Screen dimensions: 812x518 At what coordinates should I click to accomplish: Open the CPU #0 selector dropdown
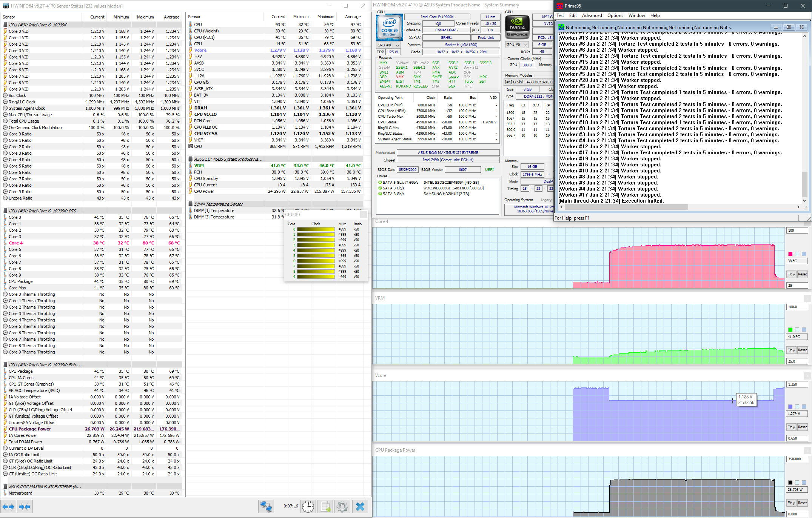pos(388,45)
